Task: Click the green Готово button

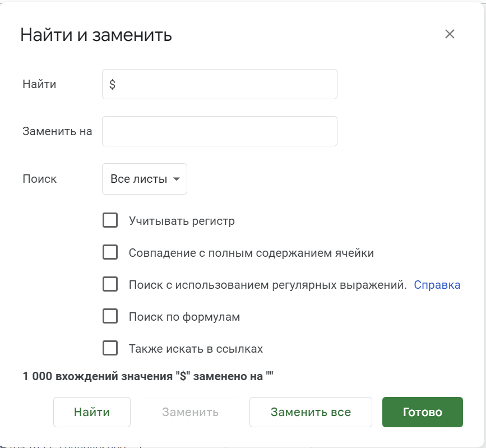Action: 422,412
